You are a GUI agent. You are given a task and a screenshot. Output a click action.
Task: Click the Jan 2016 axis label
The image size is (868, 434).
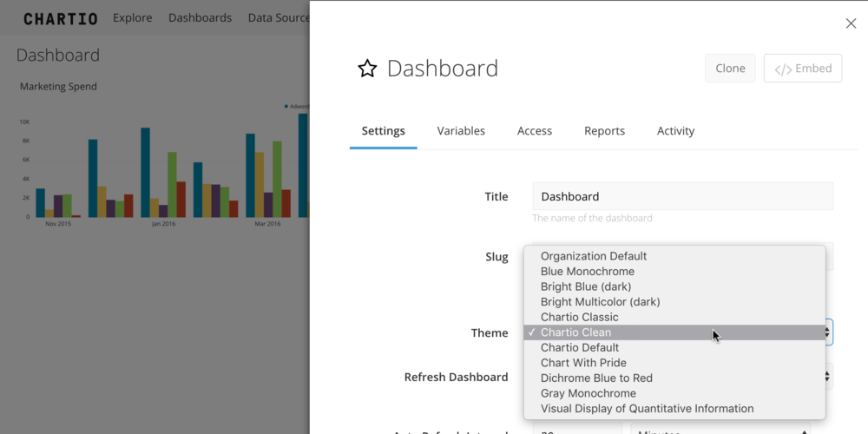click(164, 224)
